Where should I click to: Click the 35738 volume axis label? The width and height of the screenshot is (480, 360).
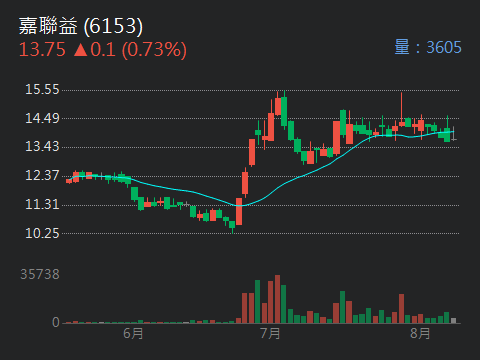coord(40,274)
